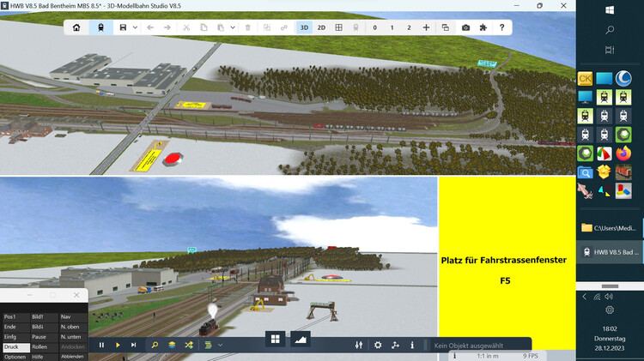
Task: Open the sliders adjustment icon
Action: (359, 345)
